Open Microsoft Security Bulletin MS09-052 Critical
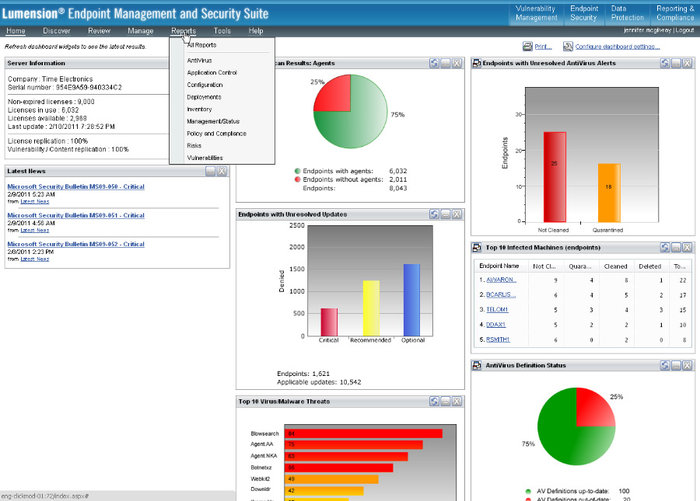Image resolution: width=700 pixels, height=501 pixels. pyautogui.click(x=76, y=244)
